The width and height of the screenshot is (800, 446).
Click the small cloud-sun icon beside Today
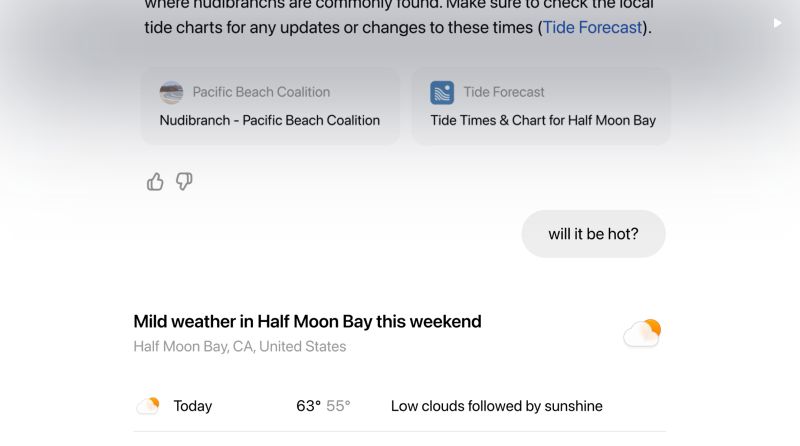148,406
